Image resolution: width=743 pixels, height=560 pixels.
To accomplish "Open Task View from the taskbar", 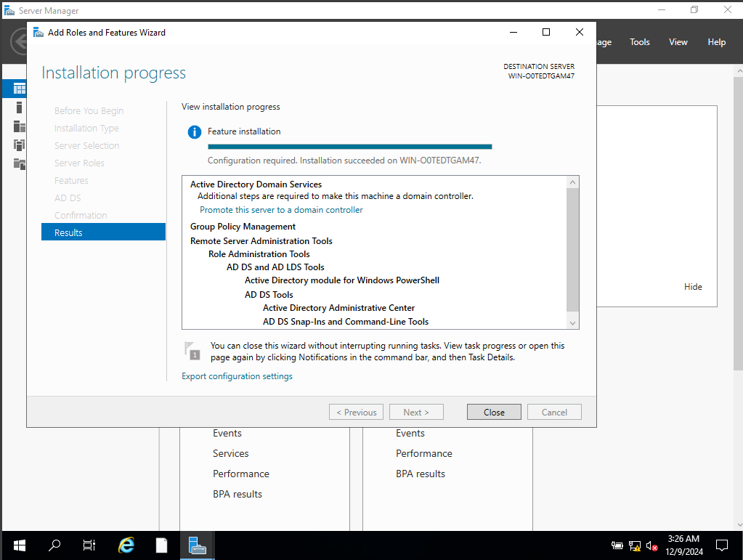I will (89, 545).
